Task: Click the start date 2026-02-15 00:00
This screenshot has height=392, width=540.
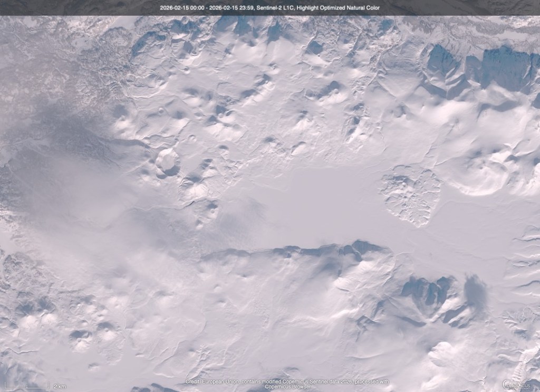Action: pyautogui.click(x=181, y=8)
